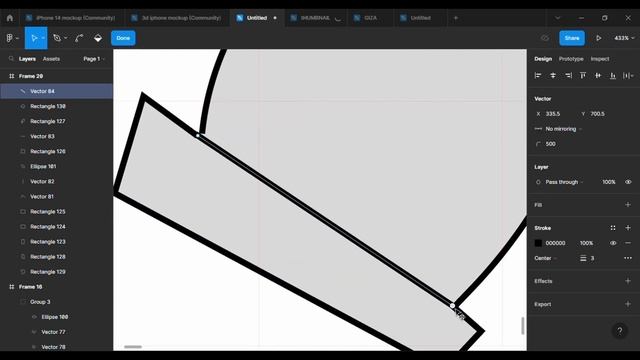Toggle layer visibility eye icon

tap(628, 182)
